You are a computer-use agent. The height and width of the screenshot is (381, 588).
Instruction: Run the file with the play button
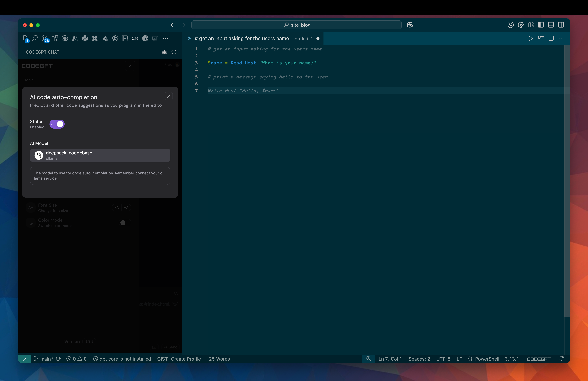(x=530, y=39)
